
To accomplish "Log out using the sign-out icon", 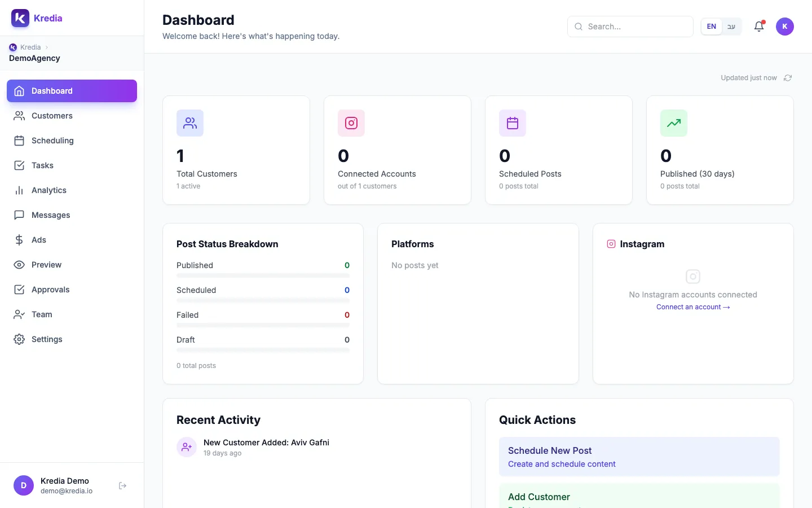I will [123, 485].
